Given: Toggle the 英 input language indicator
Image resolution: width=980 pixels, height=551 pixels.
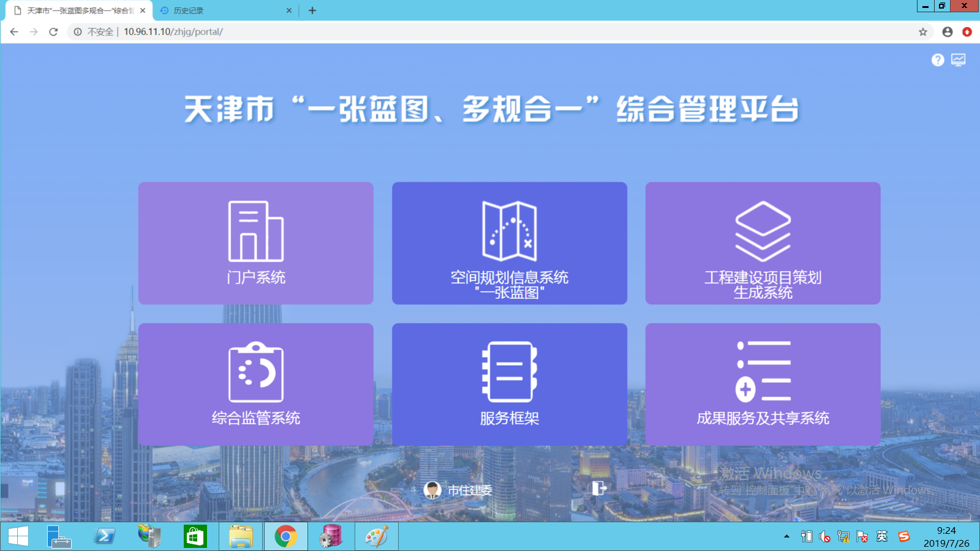Looking at the screenshot, I should pos(882,537).
